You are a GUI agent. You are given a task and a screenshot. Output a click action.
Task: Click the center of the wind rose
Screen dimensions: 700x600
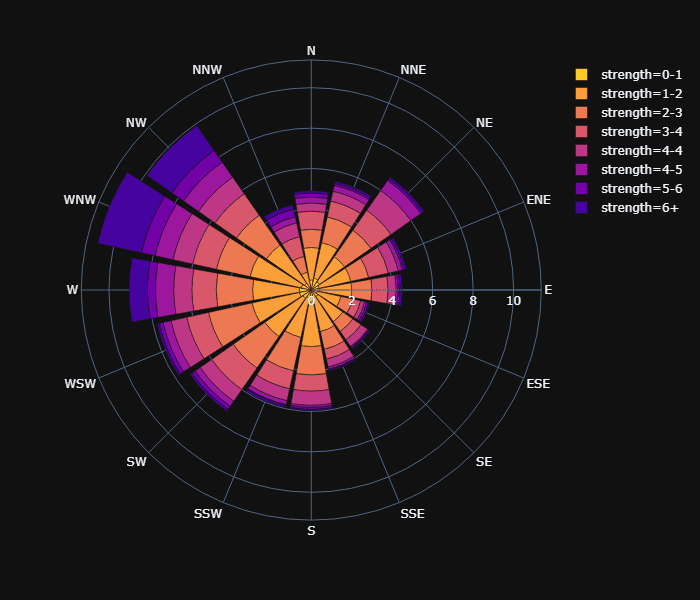tap(311, 290)
